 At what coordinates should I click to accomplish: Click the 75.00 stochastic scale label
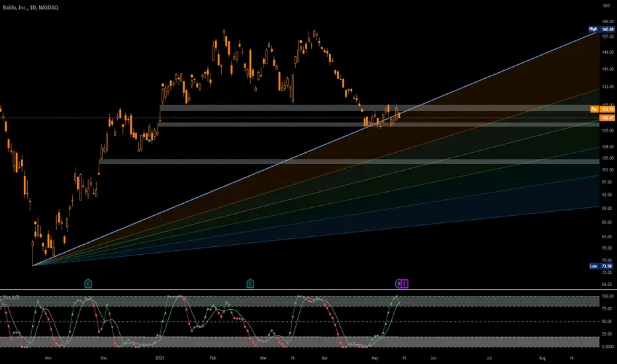[608, 309]
